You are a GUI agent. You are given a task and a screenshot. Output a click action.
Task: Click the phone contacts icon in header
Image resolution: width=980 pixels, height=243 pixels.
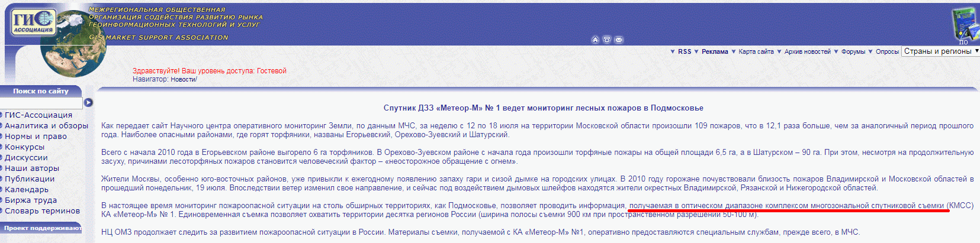[x=607, y=40]
